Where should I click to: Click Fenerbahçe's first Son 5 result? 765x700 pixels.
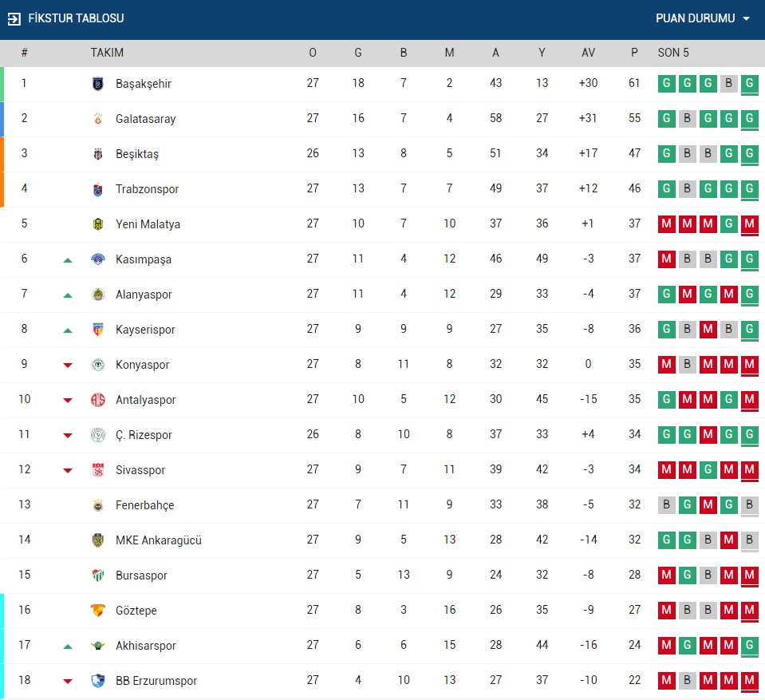click(x=665, y=505)
